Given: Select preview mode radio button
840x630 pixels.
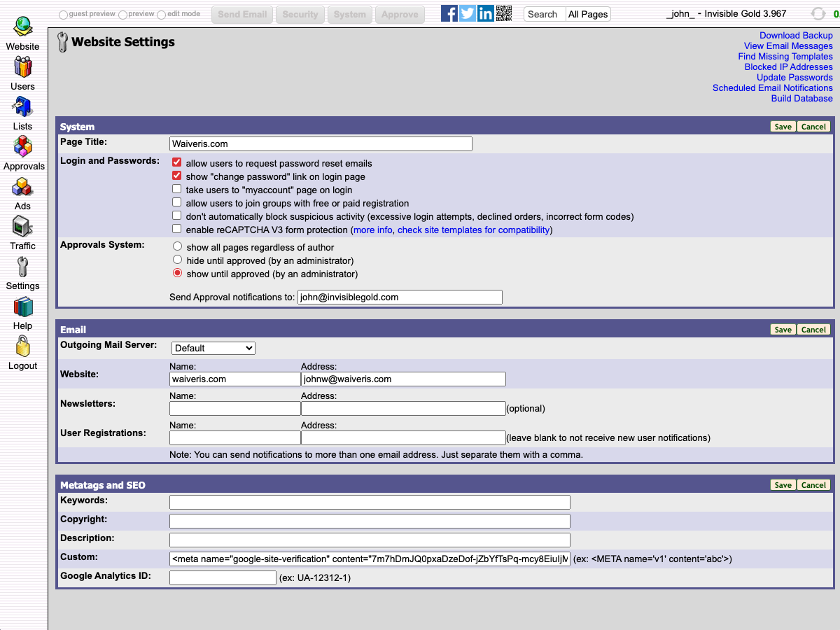Looking at the screenshot, I should pyautogui.click(x=123, y=15).
